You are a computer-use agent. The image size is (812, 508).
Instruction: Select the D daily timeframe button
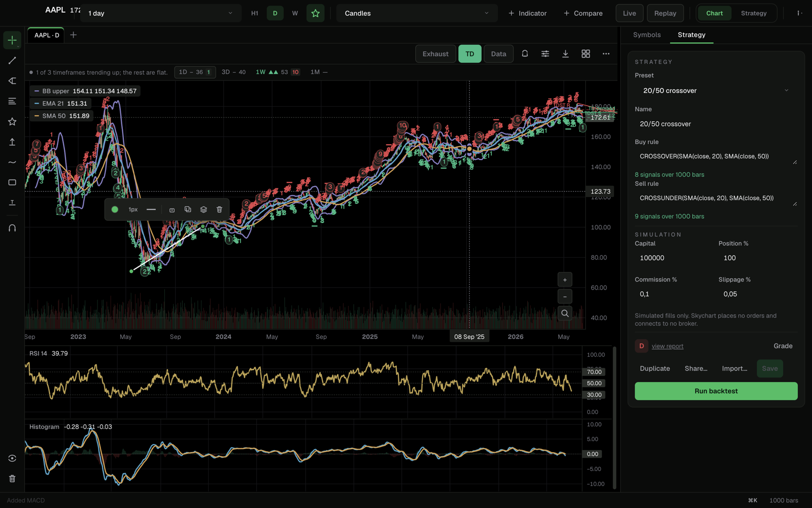(275, 13)
